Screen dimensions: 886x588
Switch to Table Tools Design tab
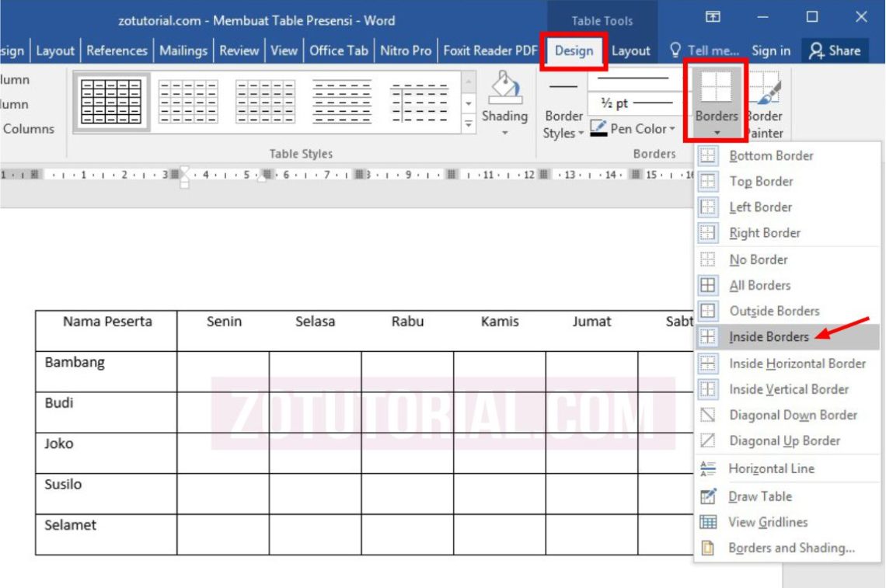tap(574, 50)
